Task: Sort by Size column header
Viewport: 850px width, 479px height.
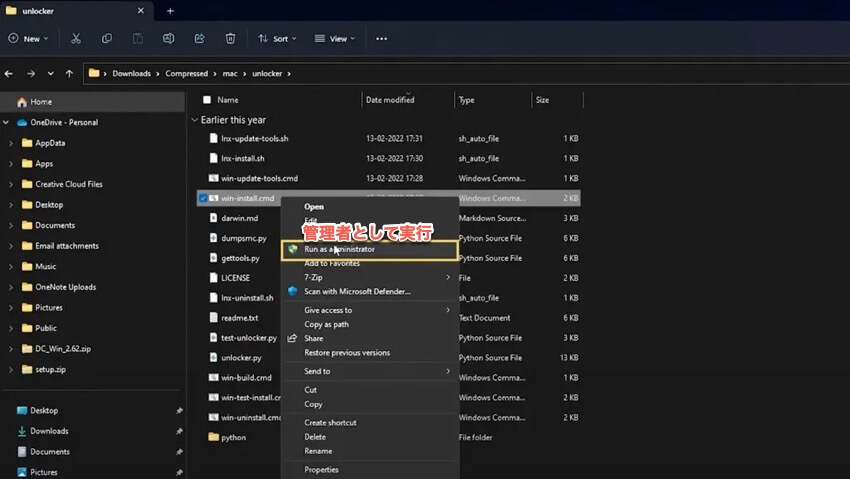Action: tap(543, 100)
